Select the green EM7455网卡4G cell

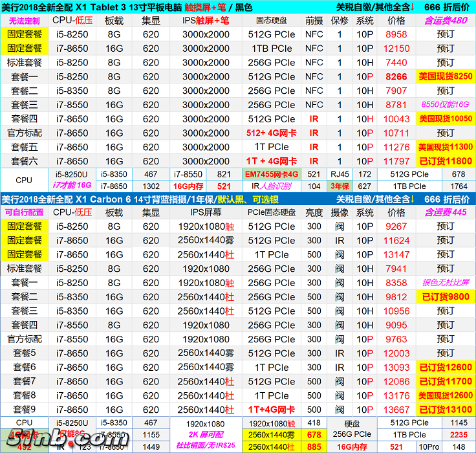tap(271, 174)
